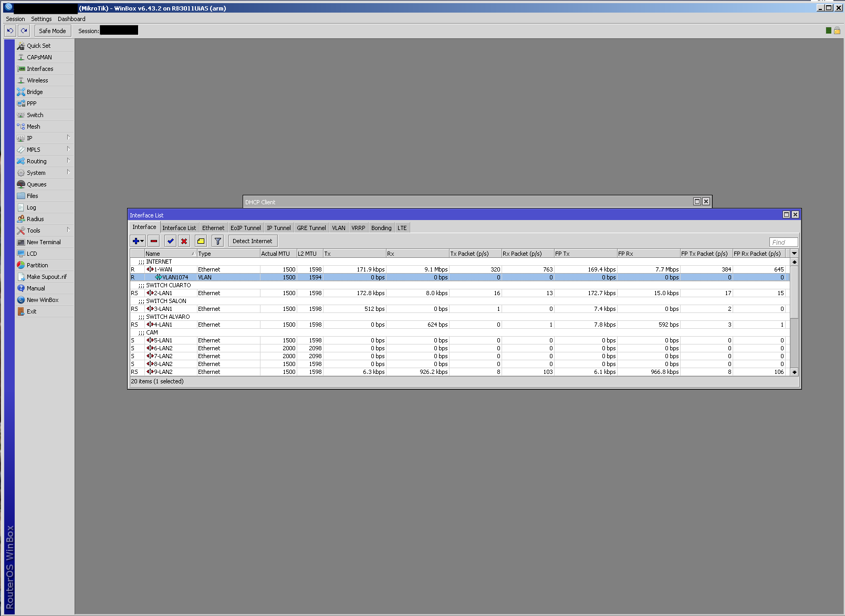Image resolution: width=845 pixels, height=616 pixels.
Task: Toggle Safe Mode button
Action: point(53,31)
